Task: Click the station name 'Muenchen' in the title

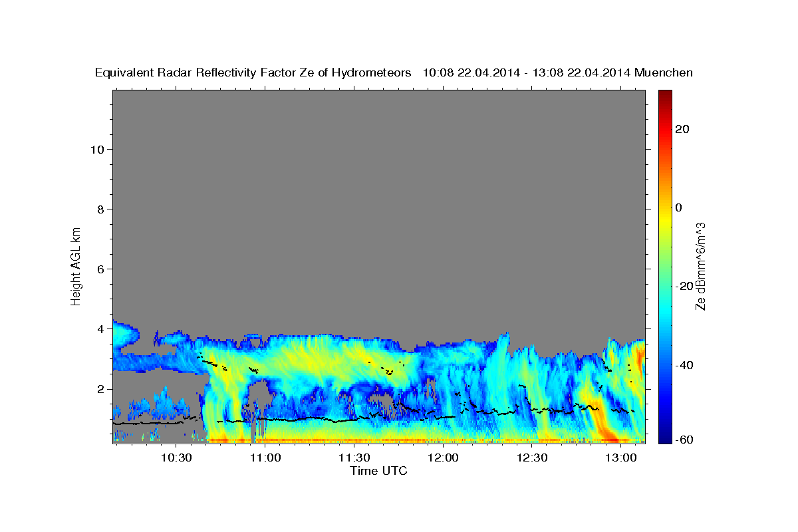Action: pyautogui.click(x=664, y=72)
